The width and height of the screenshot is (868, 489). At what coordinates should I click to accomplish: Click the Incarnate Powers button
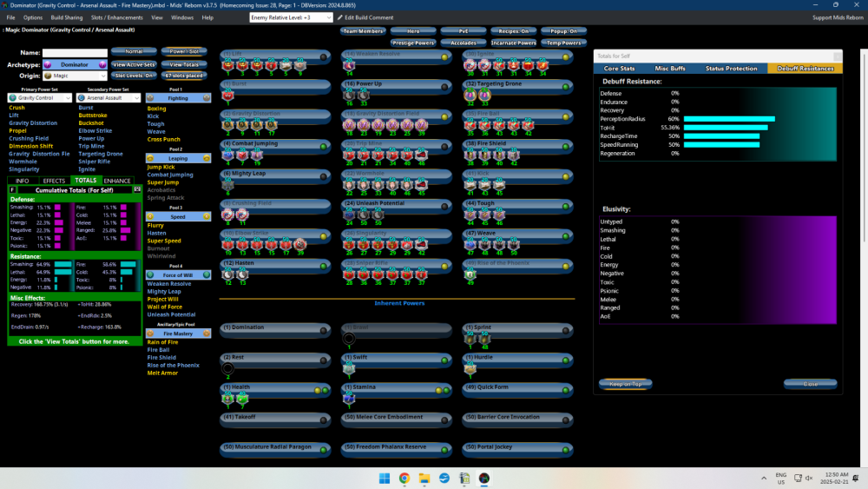(x=513, y=43)
